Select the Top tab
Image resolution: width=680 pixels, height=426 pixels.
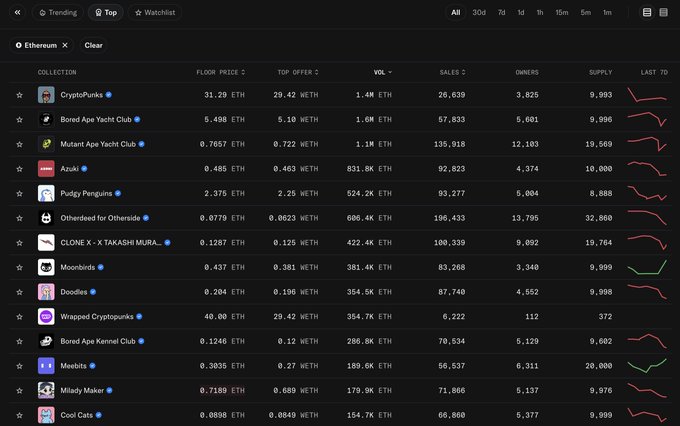coord(106,13)
